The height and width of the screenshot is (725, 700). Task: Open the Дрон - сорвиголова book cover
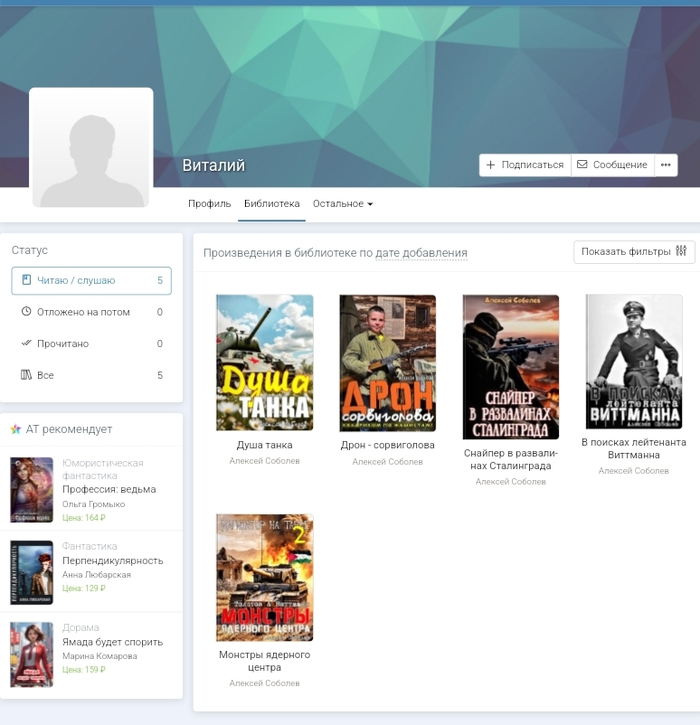click(x=387, y=363)
